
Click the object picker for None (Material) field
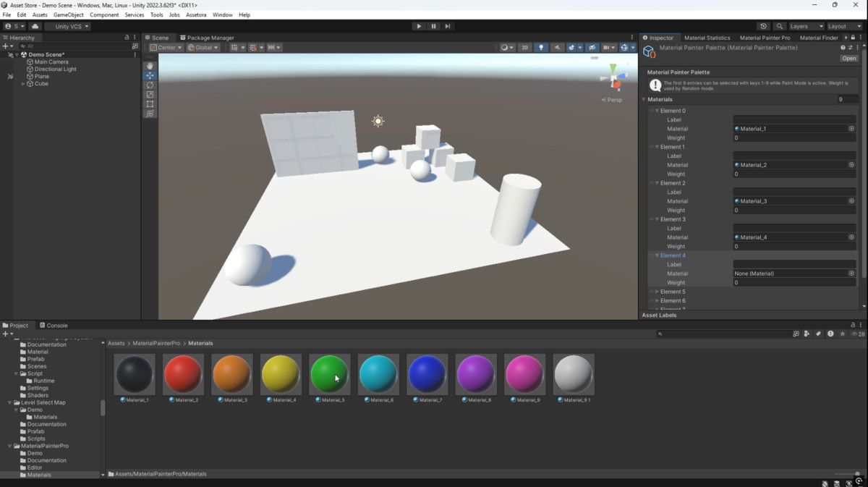click(x=851, y=274)
